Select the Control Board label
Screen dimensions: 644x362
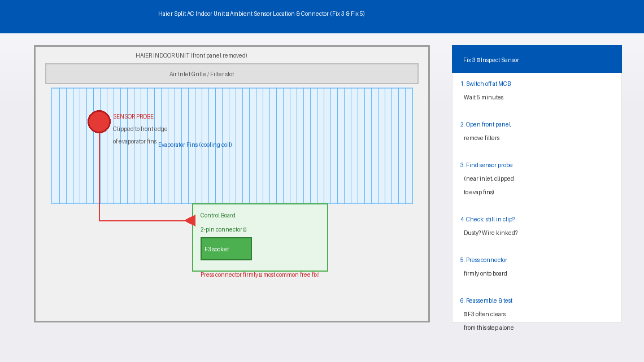tap(217, 215)
